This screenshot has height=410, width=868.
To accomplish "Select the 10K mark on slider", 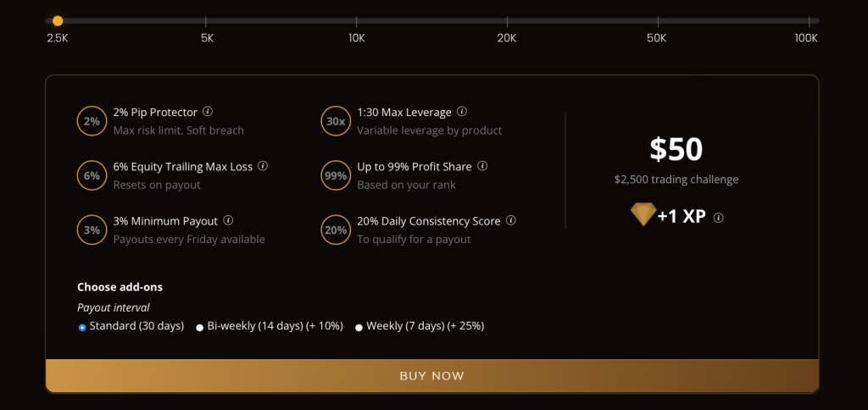I will point(357,20).
